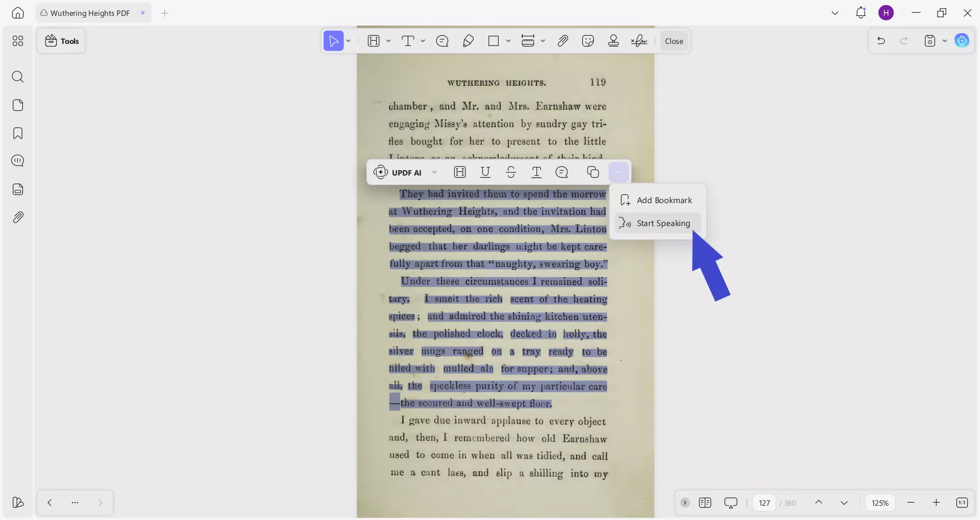The width and height of the screenshot is (980, 520).
Task: Open the tab list chevron in title bar
Action: pyautogui.click(x=835, y=13)
